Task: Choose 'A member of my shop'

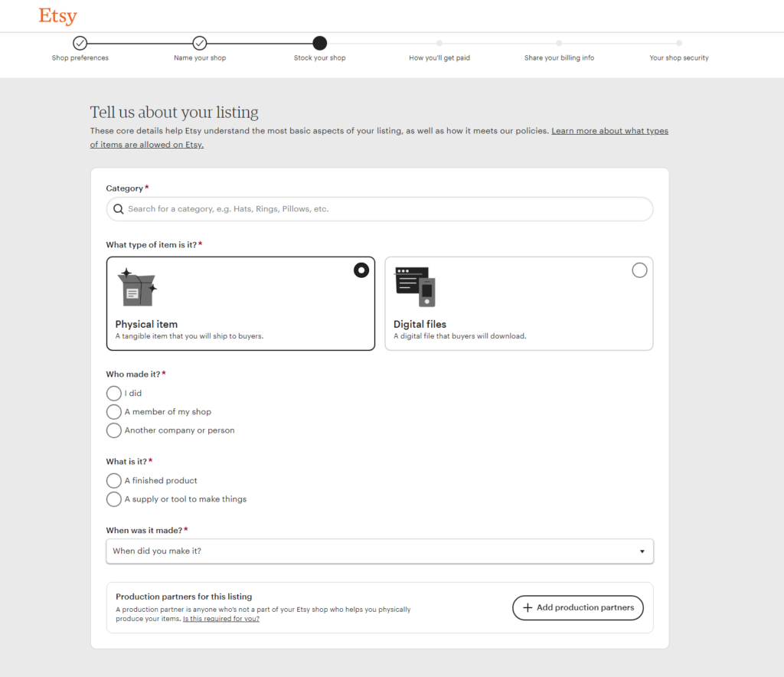Action: point(113,412)
